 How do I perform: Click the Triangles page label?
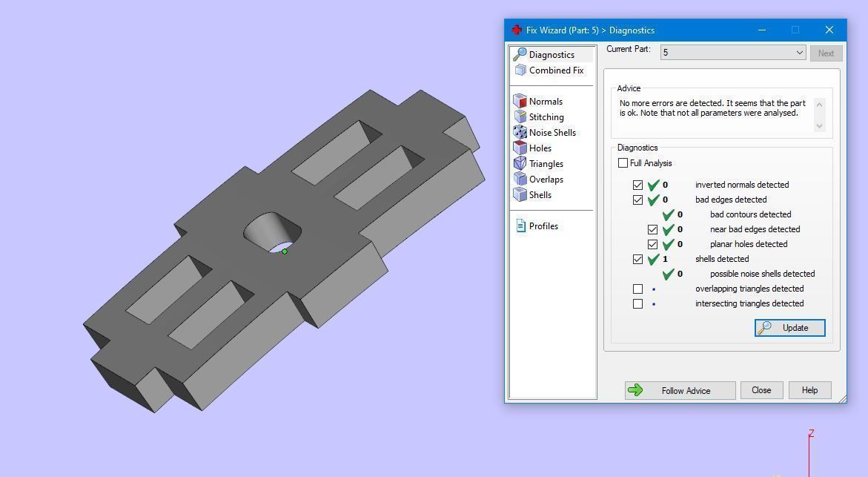(x=546, y=163)
